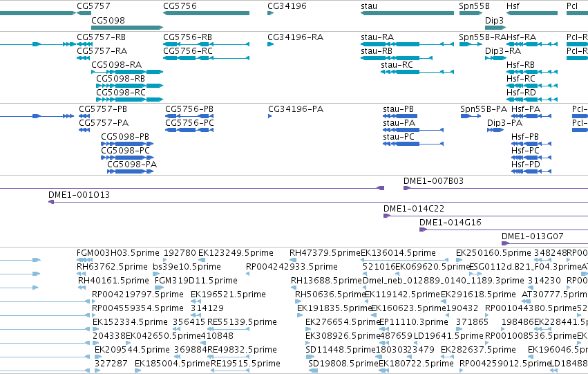Select BAC clone DME1-014G16
The width and height of the screenshot is (588, 374).
tap(451, 223)
